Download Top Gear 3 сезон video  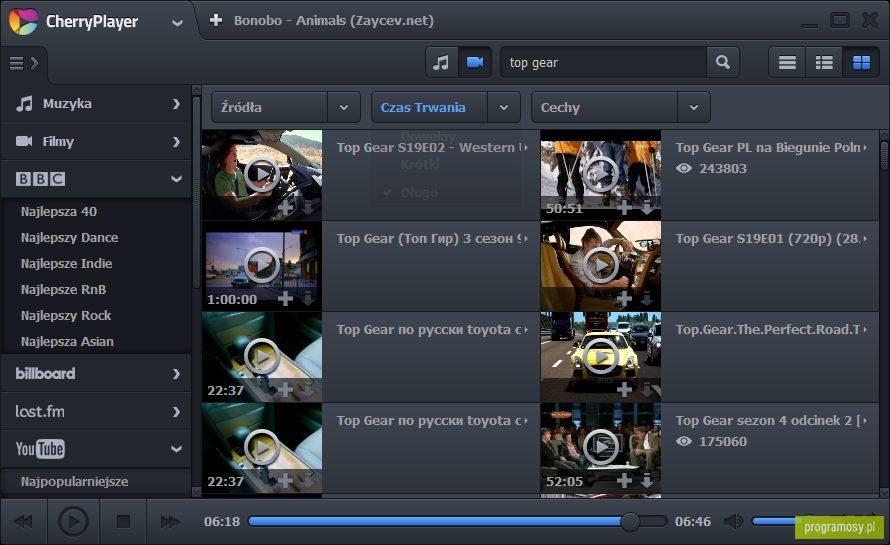coord(308,299)
